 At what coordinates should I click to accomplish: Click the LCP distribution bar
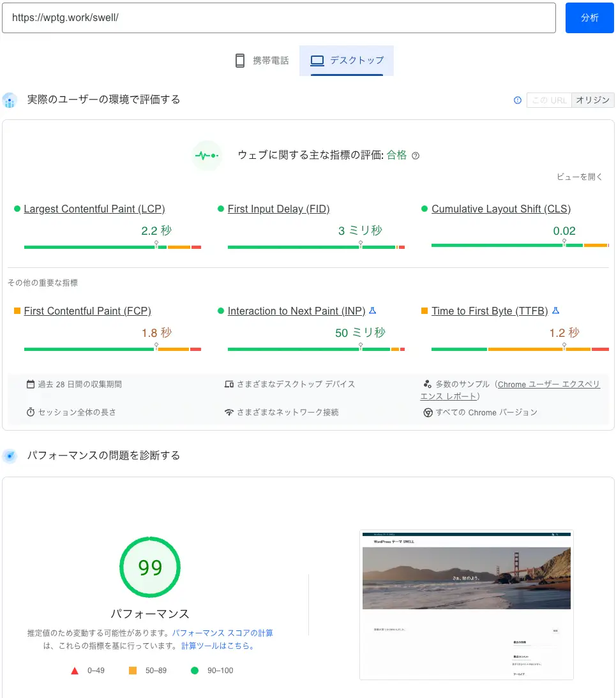click(113, 247)
